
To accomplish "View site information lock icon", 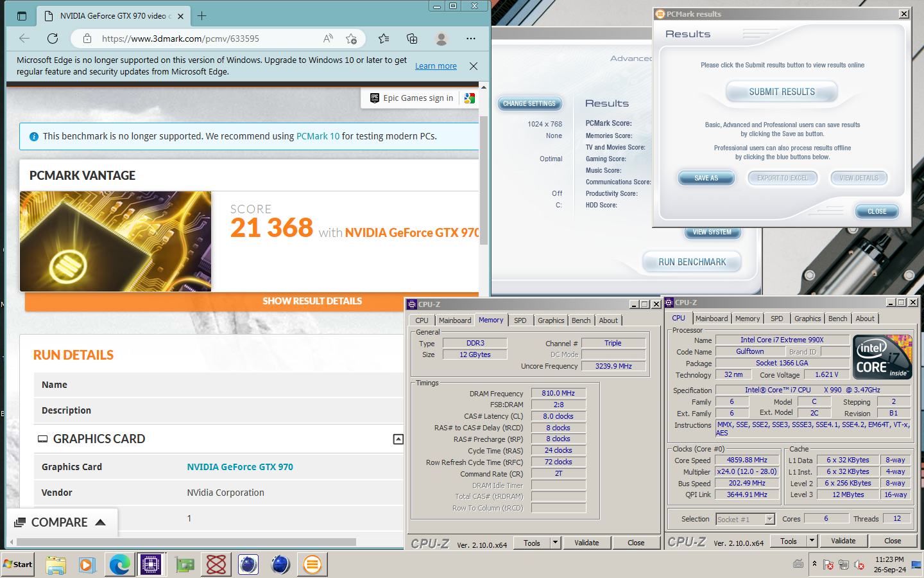I will [x=87, y=39].
